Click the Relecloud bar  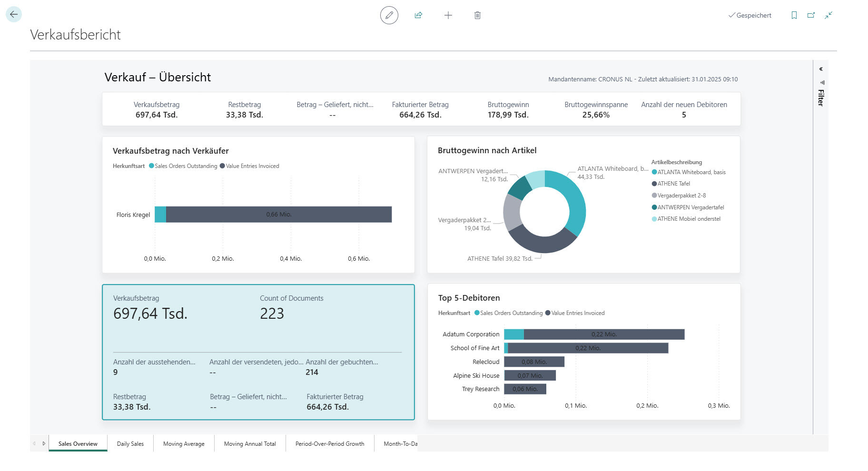coord(534,362)
